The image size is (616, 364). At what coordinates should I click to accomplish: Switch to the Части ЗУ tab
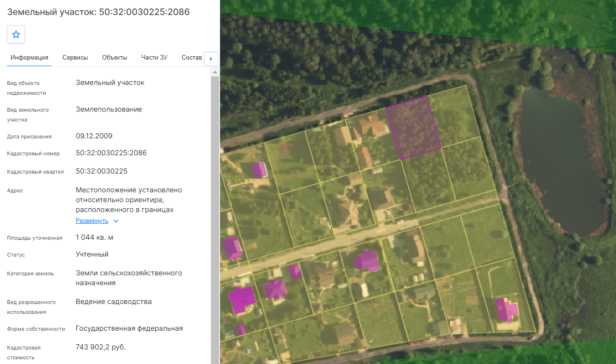click(154, 58)
